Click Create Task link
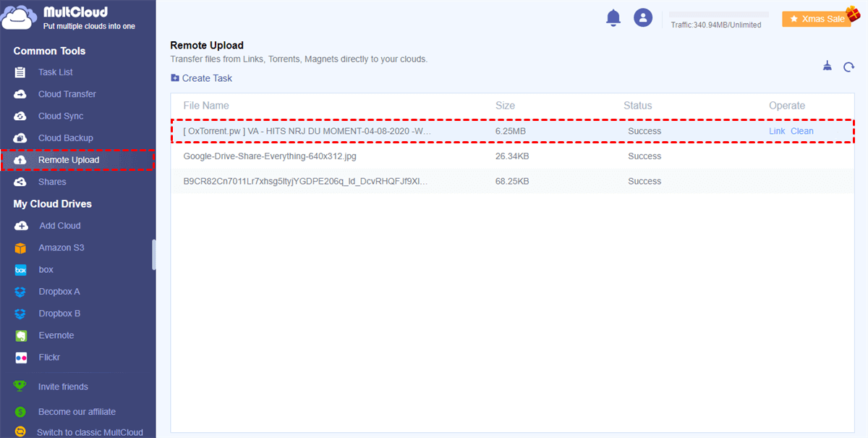 tap(207, 78)
